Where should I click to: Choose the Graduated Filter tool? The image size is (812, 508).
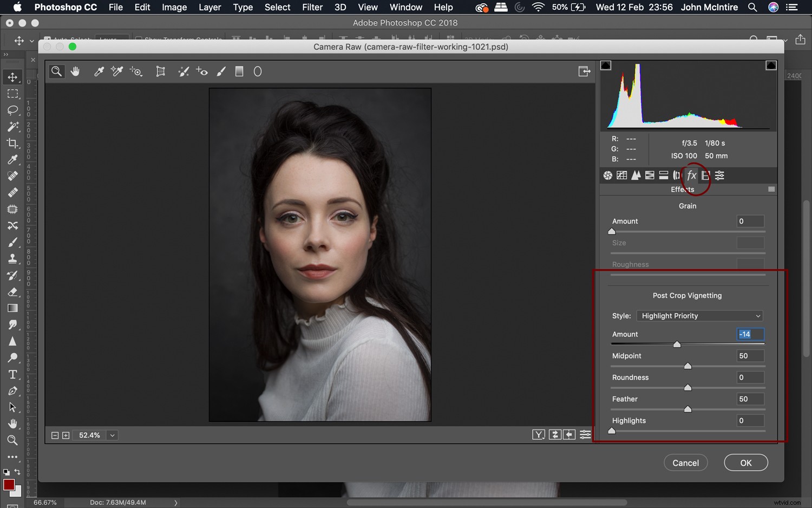(239, 71)
